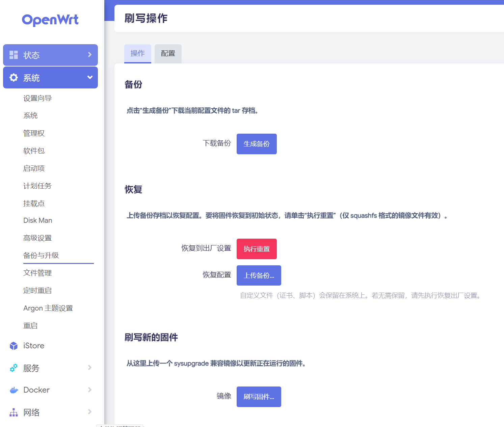Screen dimensions: 504x427
Task: Open 定时重启 page
Action: tap(37, 291)
